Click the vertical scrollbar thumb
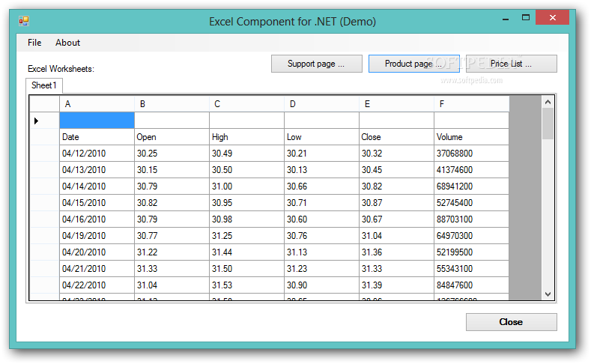Viewport: 591px width, 364px height. tap(548, 124)
